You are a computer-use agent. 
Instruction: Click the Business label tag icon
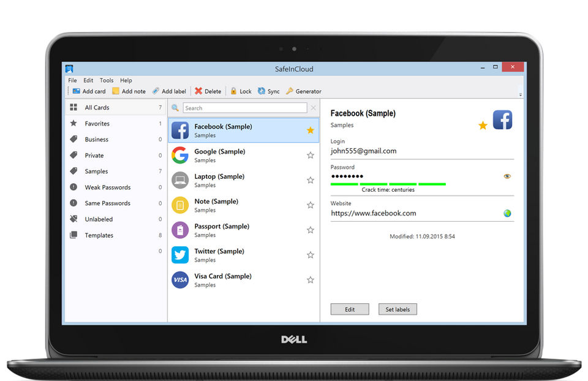coord(73,139)
